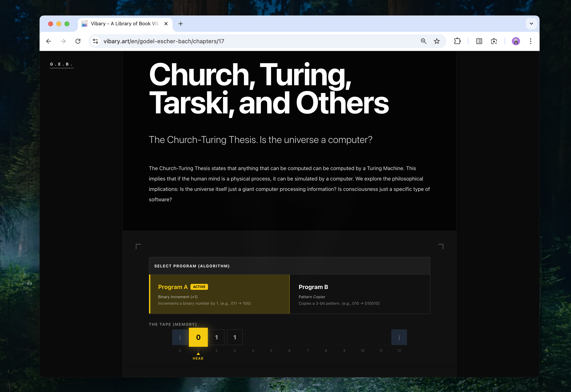Open the reading list side panel icon
Screen dimensions: 571x392
(479, 41)
